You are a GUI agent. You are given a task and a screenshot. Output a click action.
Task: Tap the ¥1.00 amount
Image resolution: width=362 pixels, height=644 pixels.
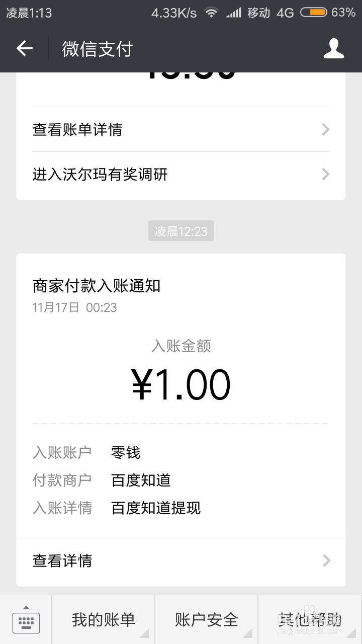(x=181, y=385)
